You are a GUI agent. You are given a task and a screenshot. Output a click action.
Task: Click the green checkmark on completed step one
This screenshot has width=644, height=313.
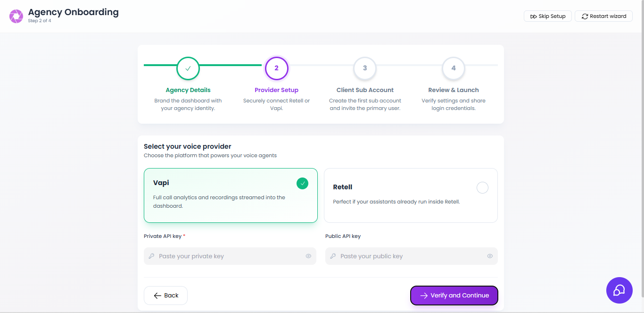pyautogui.click(x=188, y=68)
